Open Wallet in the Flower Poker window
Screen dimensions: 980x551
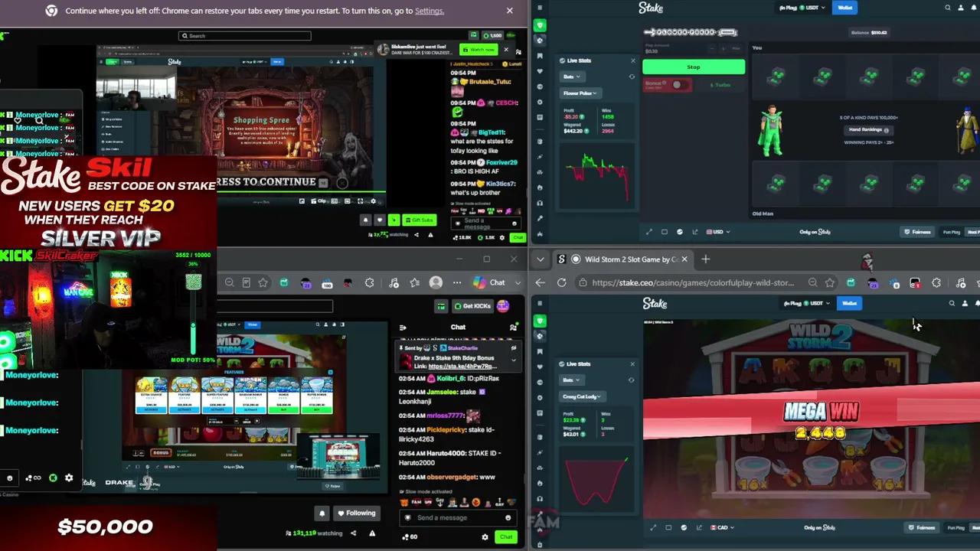845,8
